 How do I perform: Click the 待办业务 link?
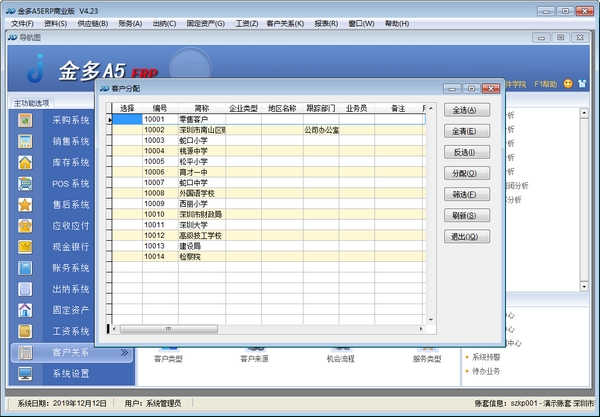[486, 371]
